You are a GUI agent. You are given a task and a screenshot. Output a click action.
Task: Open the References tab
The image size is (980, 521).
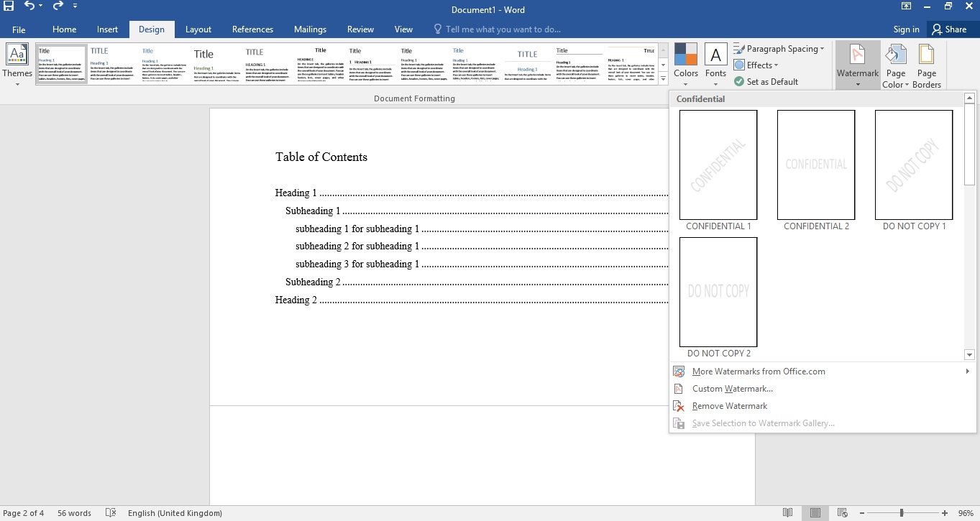(x=252, y=29)
